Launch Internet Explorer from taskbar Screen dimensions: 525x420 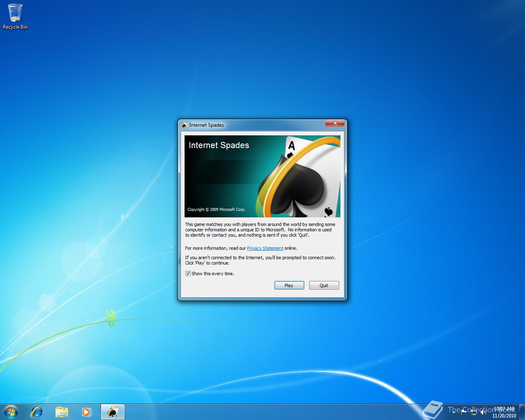[x=37, y=412]
